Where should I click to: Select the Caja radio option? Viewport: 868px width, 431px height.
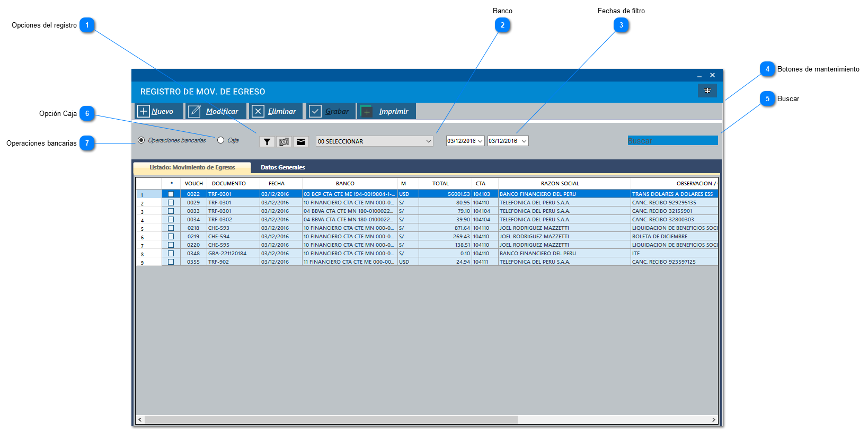[x=221, y=140]
